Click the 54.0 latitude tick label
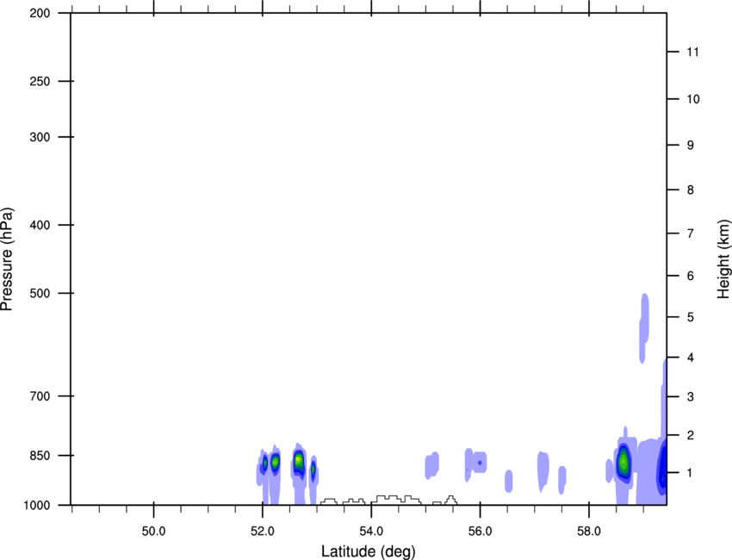Viewport: 732px width, 560px height. tap(371, 532)
